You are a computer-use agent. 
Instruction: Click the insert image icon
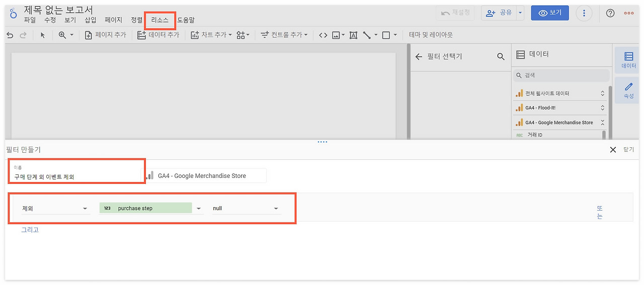pos(336,35)
